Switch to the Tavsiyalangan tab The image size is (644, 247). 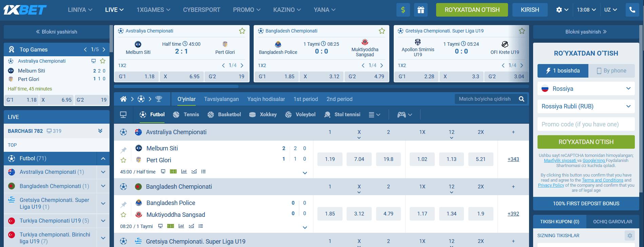pos(221,99)
